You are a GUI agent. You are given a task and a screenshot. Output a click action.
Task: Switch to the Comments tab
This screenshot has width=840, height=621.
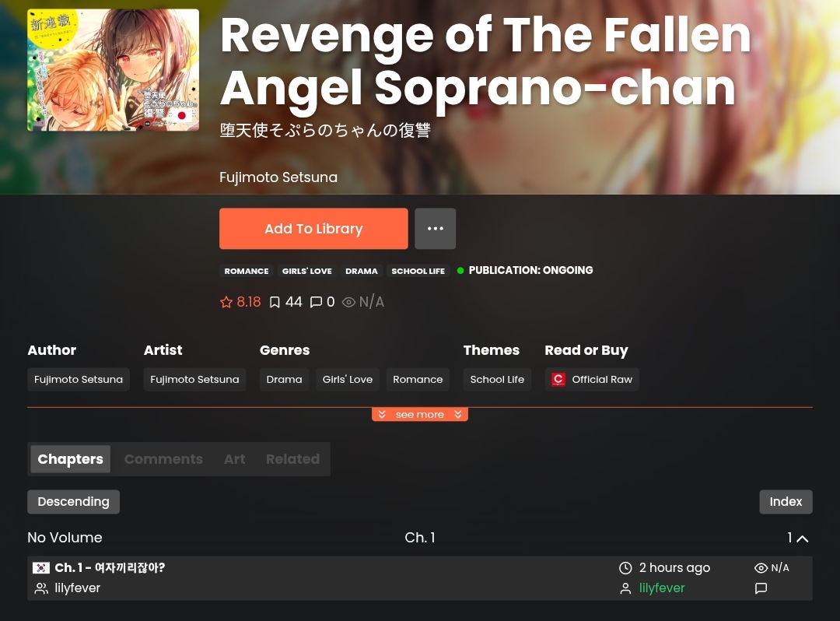tap(163, 459)
